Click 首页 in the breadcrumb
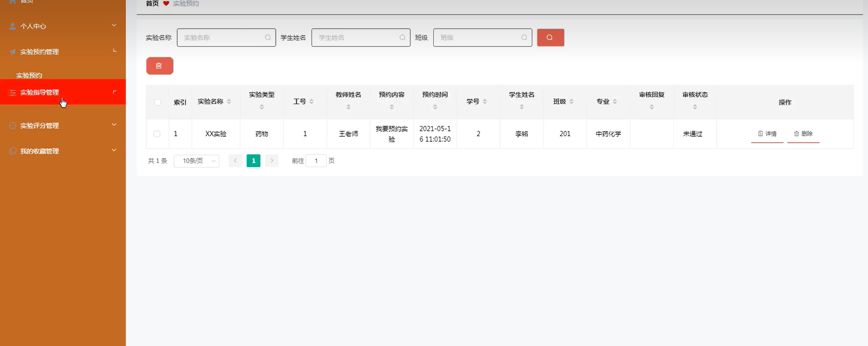Viewport: 868px width, 346px height. click(x=152, y=4)
